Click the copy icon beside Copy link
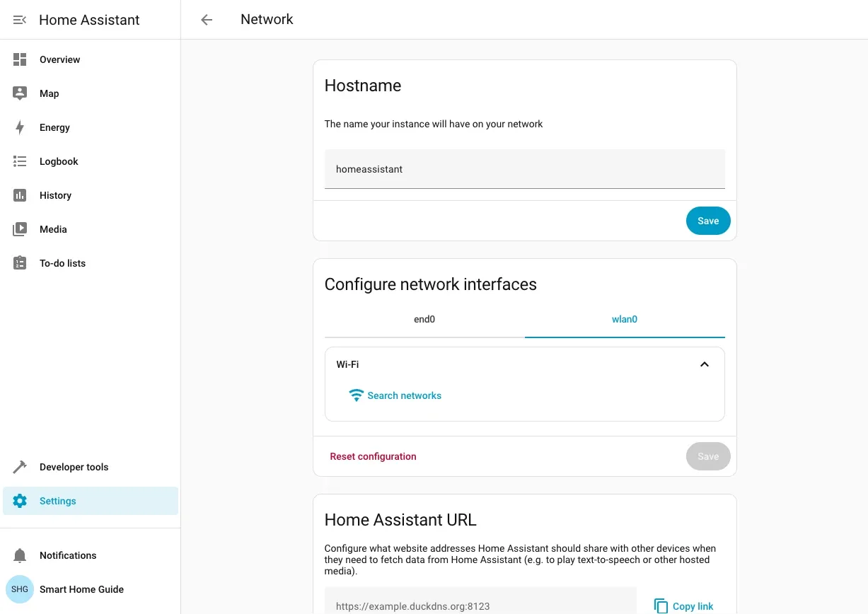Image resolution: width=868 pixels, height=614 pixels. [x=661, y=606]
